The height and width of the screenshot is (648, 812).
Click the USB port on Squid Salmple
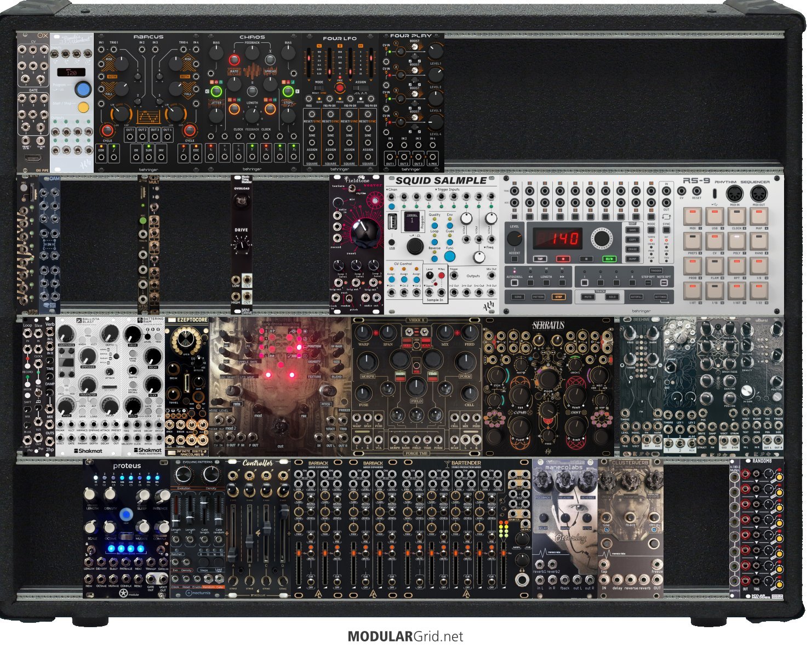point(392,222)
